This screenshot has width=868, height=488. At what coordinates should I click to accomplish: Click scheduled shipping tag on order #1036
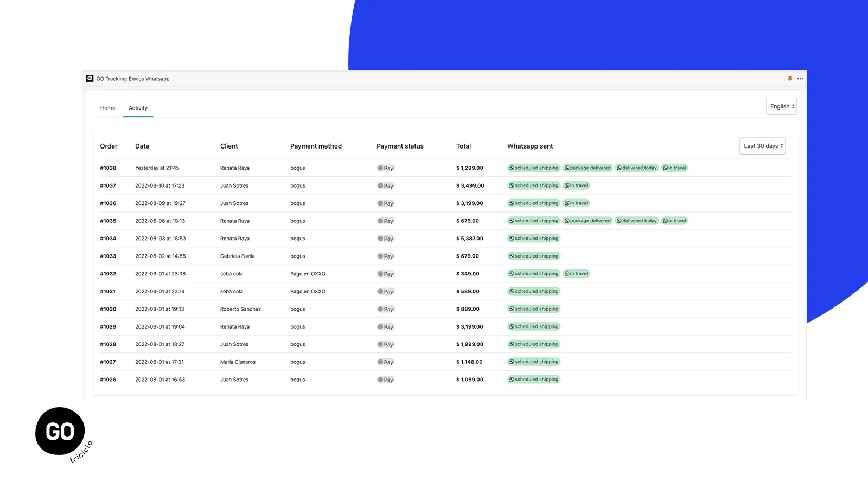pos(534,203)
